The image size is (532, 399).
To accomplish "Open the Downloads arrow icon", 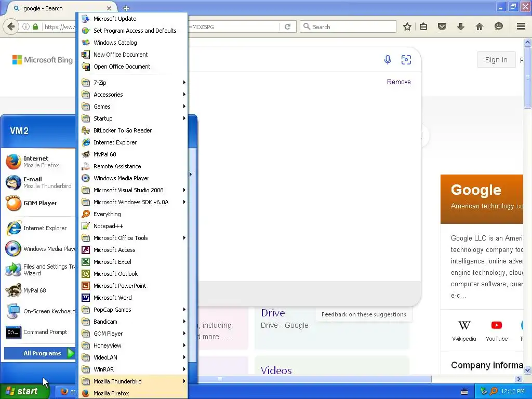I will coord(460,26).
